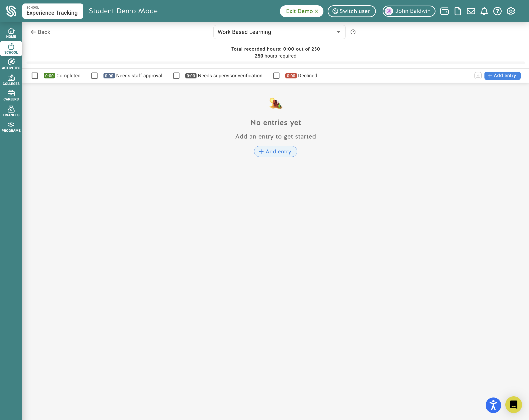Select School in sidebar
The image size is (529, 420).
pos(11,48)
